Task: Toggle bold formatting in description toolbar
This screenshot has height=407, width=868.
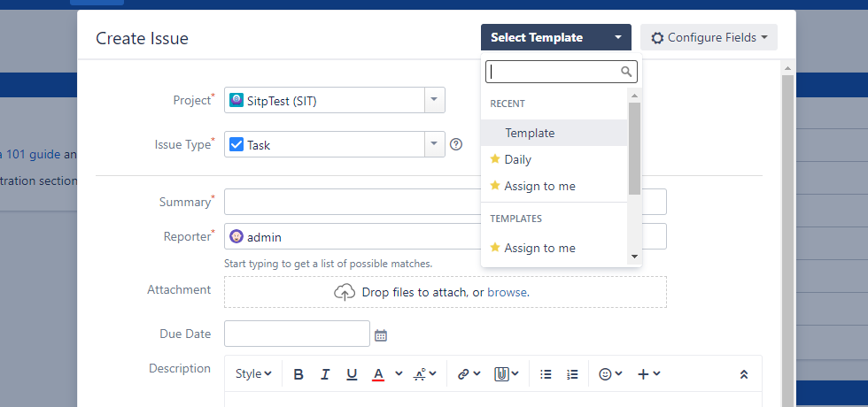Action: (x=298, y=374)
